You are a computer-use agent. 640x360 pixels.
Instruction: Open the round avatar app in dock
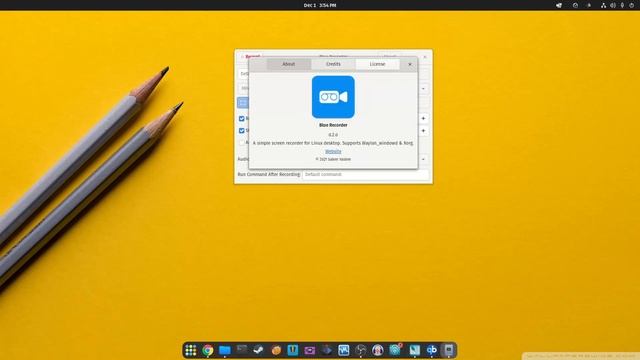[x=378, y=350]
